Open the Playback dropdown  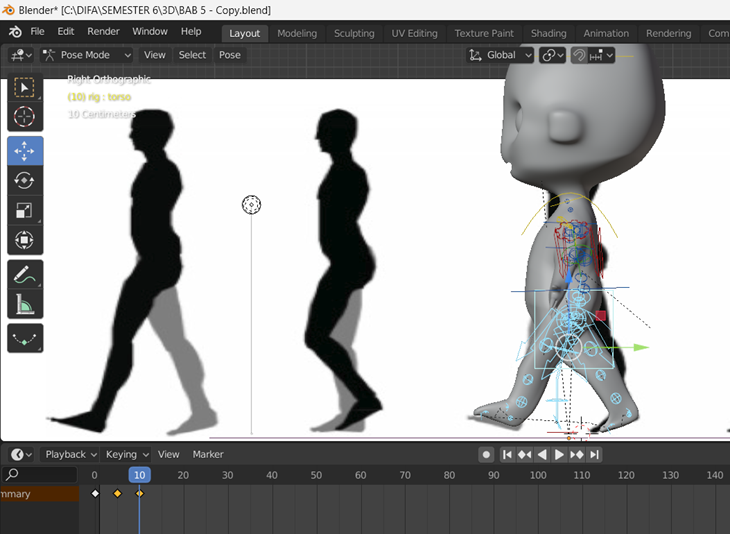[x=69, y=454]
